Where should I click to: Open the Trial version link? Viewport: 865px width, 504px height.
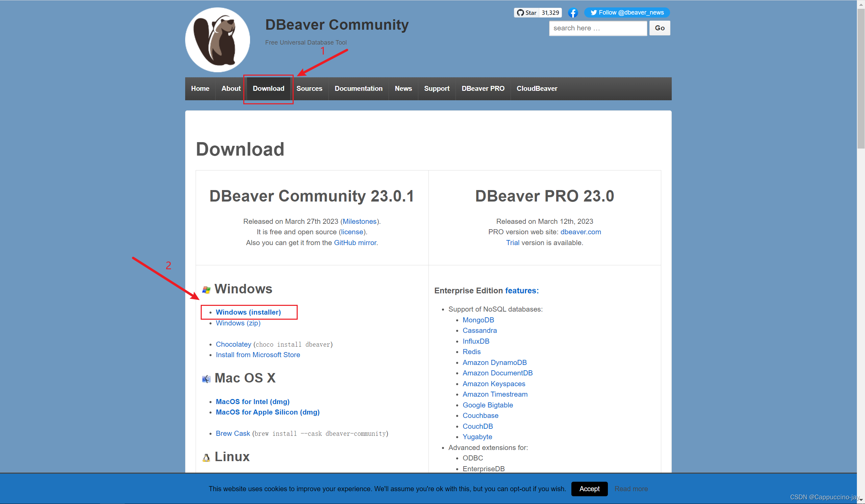513,243
